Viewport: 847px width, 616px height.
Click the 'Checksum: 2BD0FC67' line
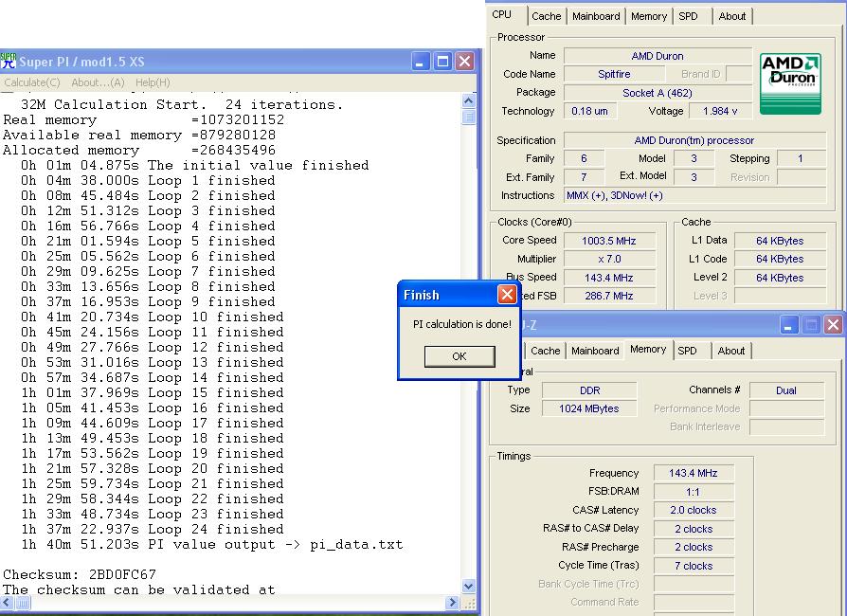coord(80,574)
